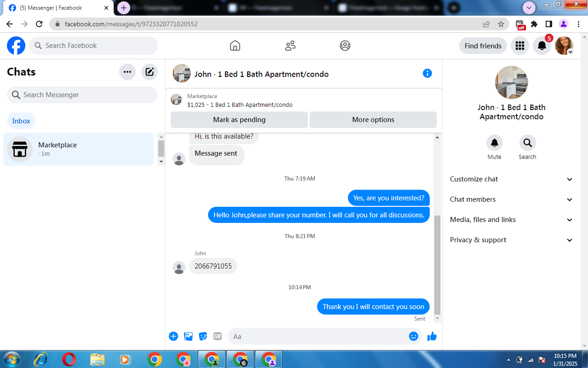This screenshot has width=588, height=368.
Task: Open the Marketplace listing $1,025 link
Action: (x=240, y=105)
